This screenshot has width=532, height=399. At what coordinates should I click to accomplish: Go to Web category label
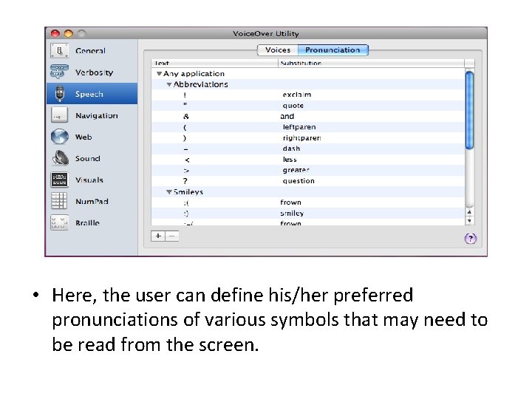[83, 137]
